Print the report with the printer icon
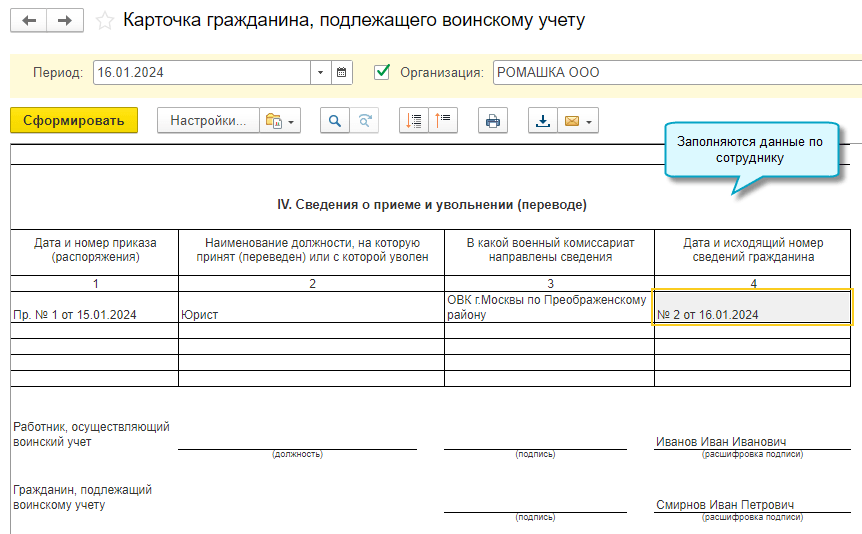 [x=492, y=121]
